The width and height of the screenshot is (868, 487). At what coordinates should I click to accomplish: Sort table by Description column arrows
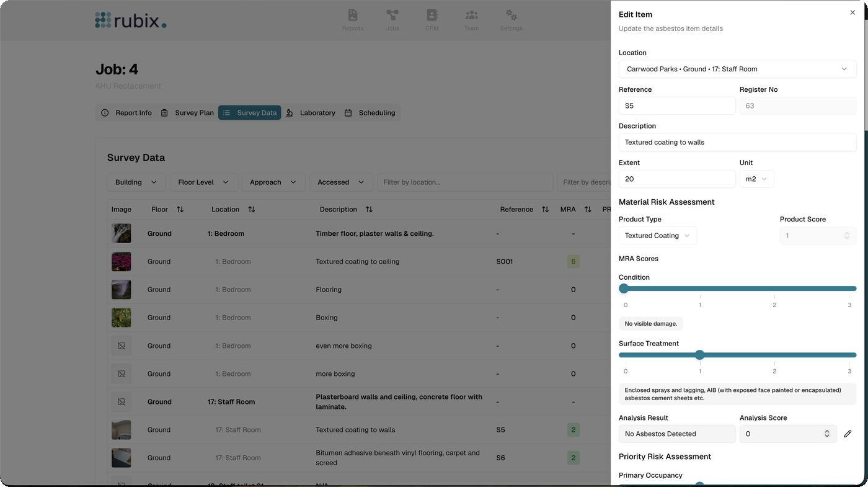369,210
